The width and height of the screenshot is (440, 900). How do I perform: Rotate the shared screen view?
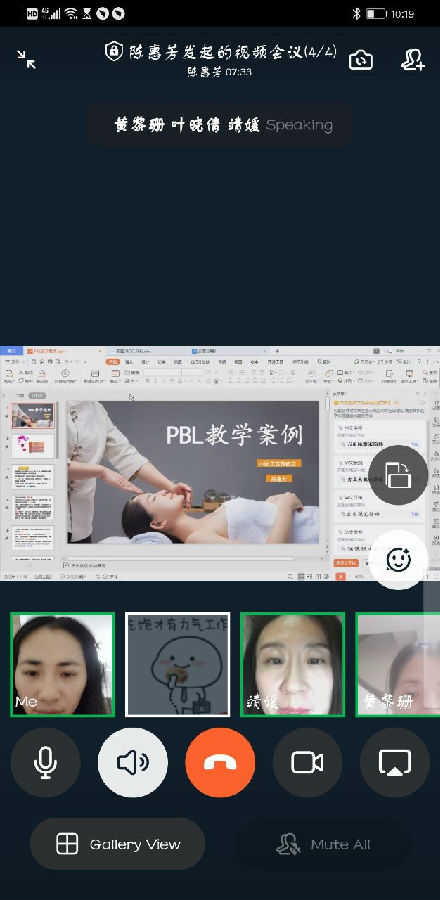398,475
